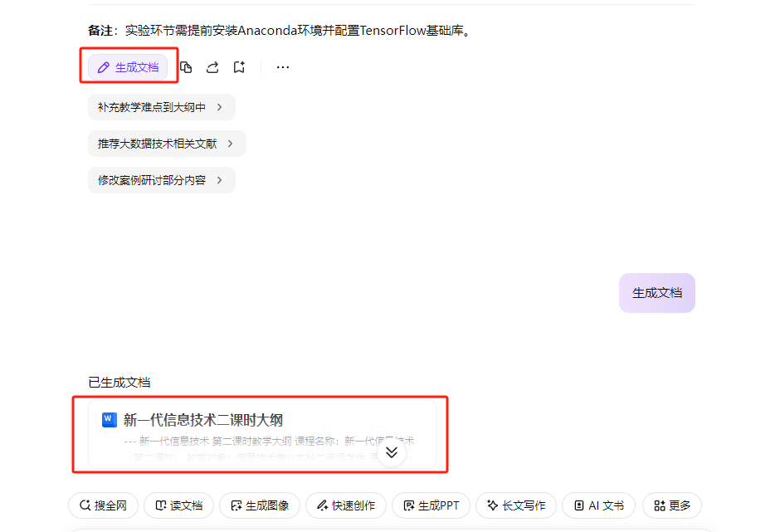Click the 生成PPT tool button
Screen dimensions: 780x532
coord(430,505)
